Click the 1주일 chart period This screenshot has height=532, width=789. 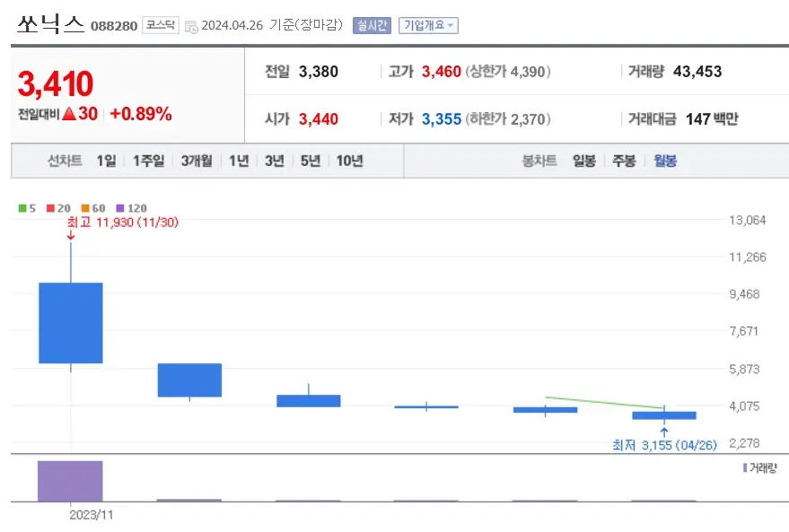[149, 161]
